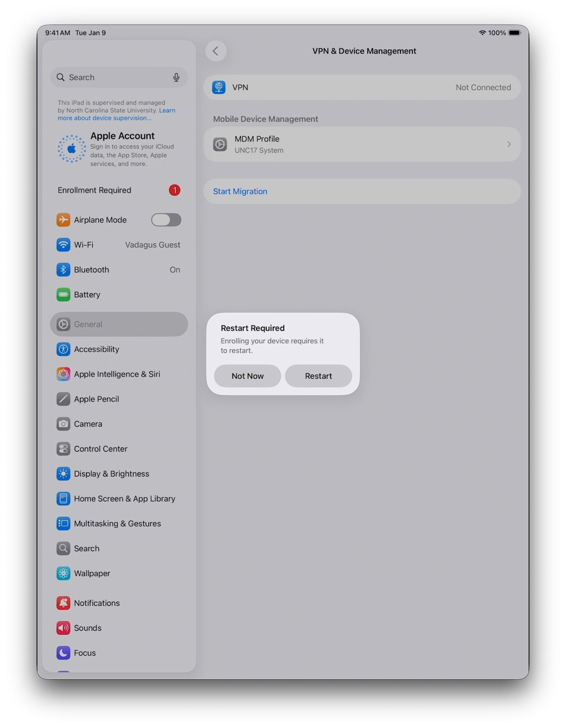The image size is (566, 728).
Task: Open Learn more about device supervision link
Action: coord(116,114)
